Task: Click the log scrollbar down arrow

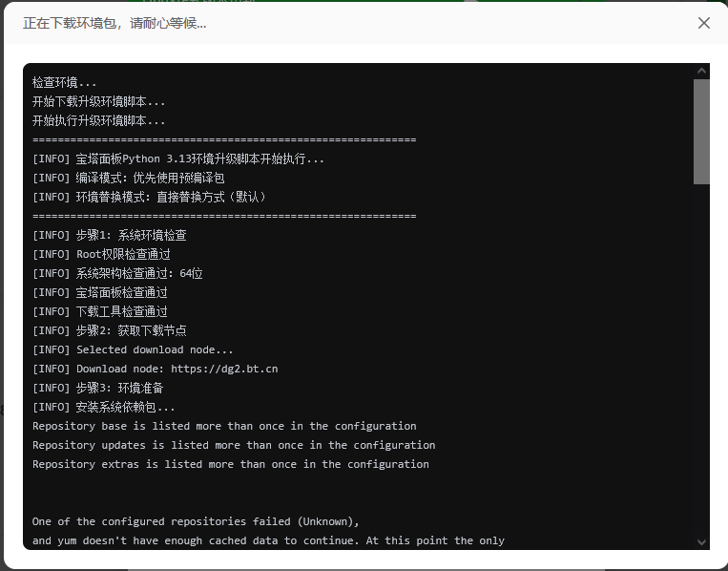Action: click(701, 542)
